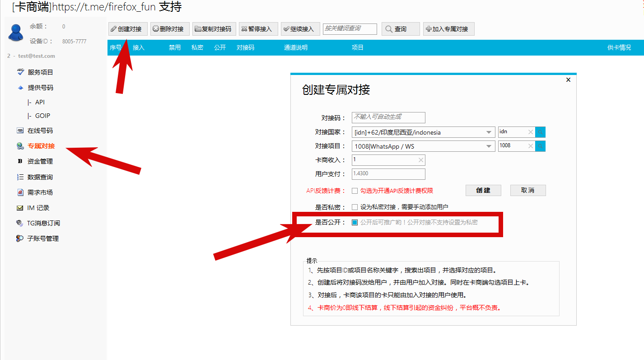Click the pencil icon on 创建对接

click(x=113, y=29)
